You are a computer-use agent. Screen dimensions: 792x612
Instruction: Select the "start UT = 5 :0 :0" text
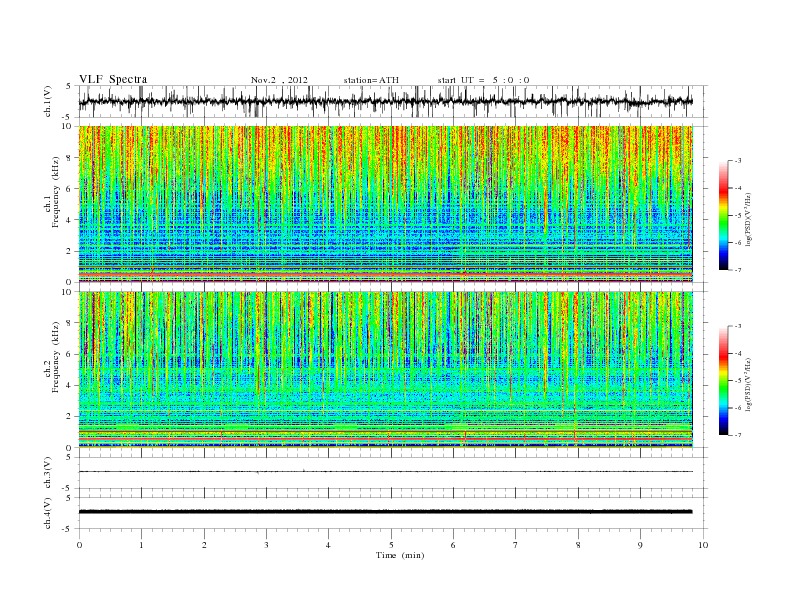(x=483, y=80)
